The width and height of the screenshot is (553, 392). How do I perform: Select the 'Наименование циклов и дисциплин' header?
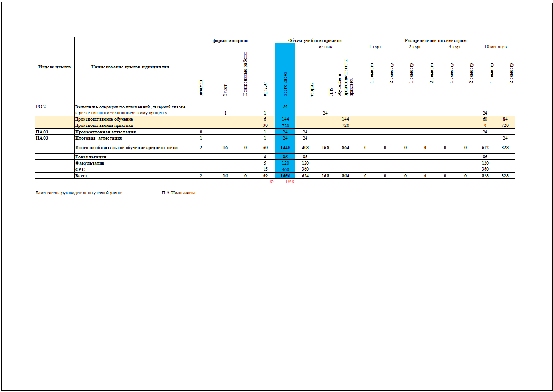[130, 67]
